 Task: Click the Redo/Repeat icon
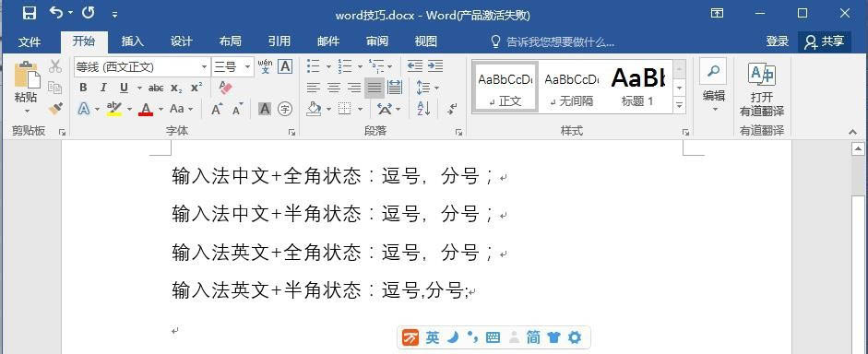click(x=88, y=13)
